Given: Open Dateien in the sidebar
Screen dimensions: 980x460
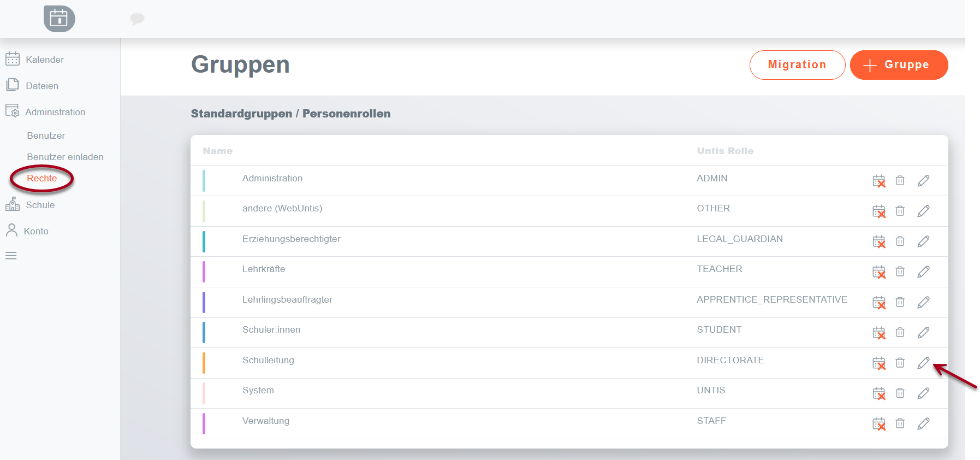Looking at the screenshot, I should (x=41, y=86).
